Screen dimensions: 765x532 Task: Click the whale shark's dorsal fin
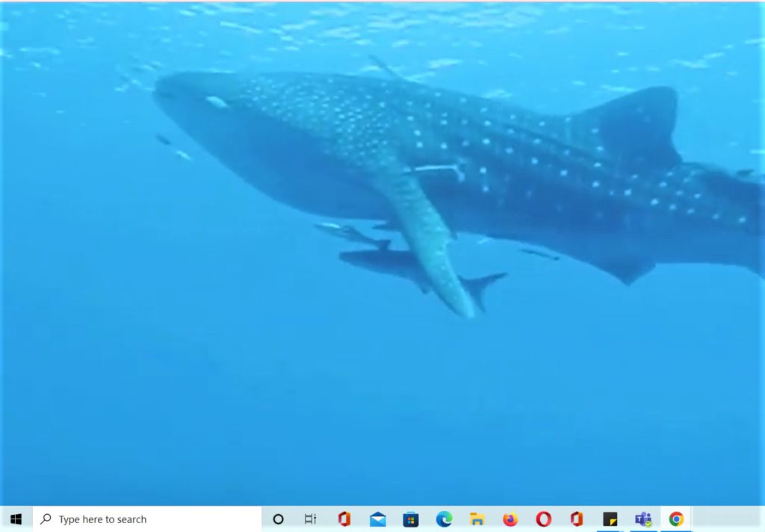[x=635, y=120]
